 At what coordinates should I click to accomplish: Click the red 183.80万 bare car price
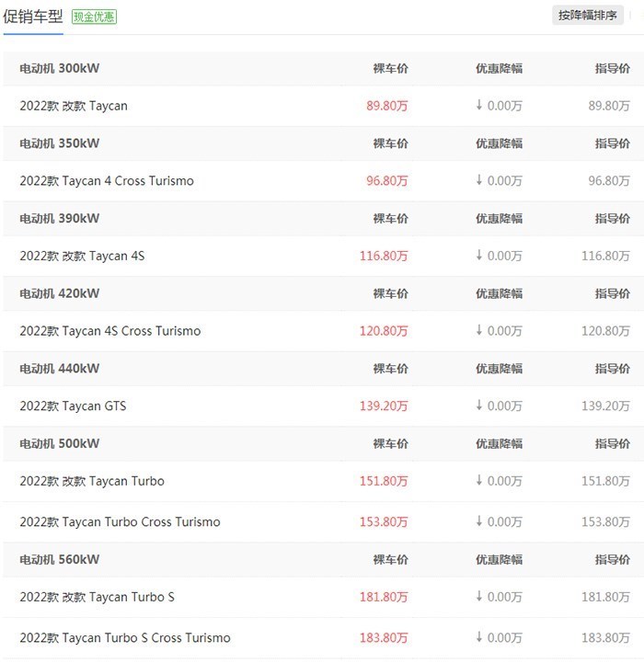tap(384, 637)
